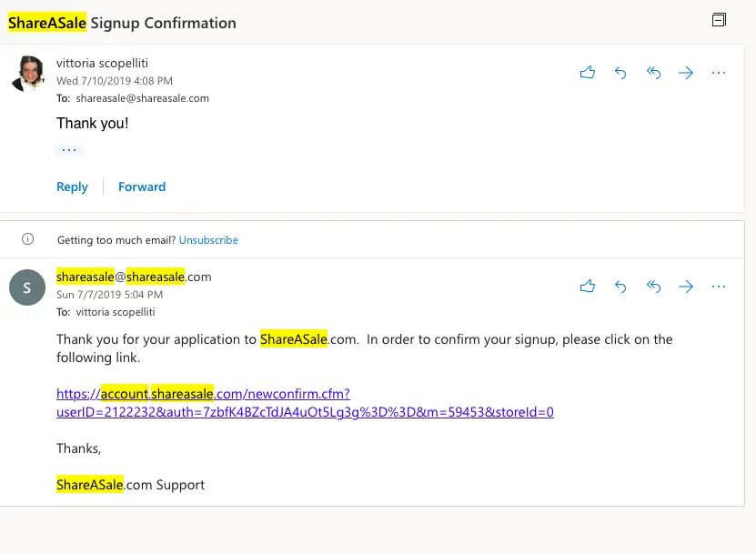Viewport: 756px width, 554px height.
Task: Forward vittoria's message using arrow icon
Action: (x=686, y=73)
